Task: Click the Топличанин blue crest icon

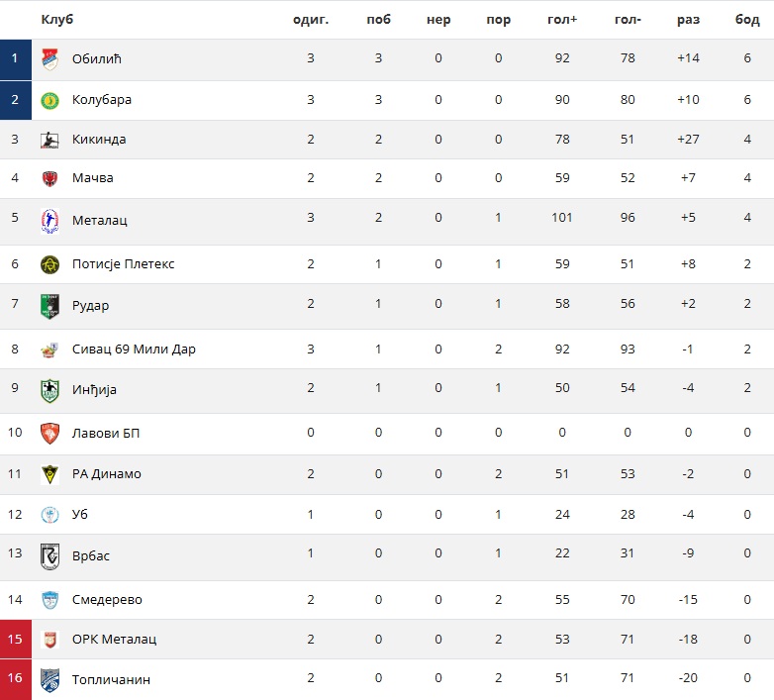Action: pyautogui.click(x=49, y=680)
